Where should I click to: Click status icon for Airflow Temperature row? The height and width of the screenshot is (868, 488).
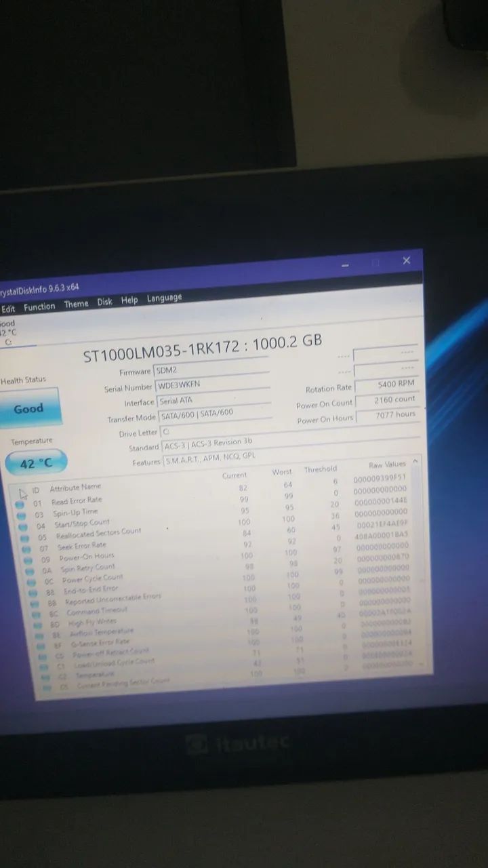click(x=39, y=636)
